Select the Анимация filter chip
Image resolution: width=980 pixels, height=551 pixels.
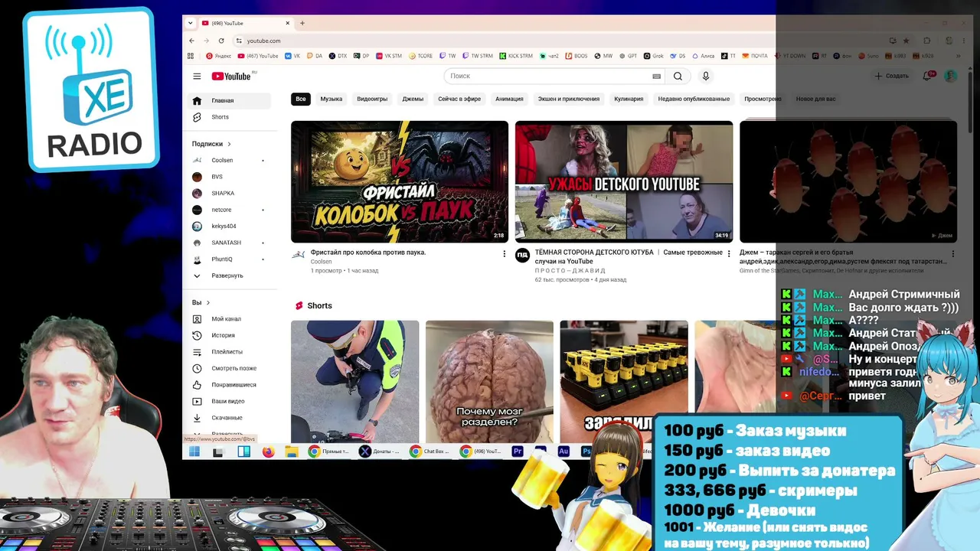point(509,99)
